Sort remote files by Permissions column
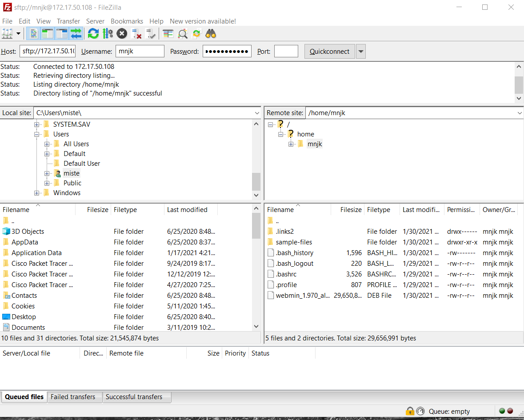The width and height of the screenshot is (524, 420). (462, 209)
